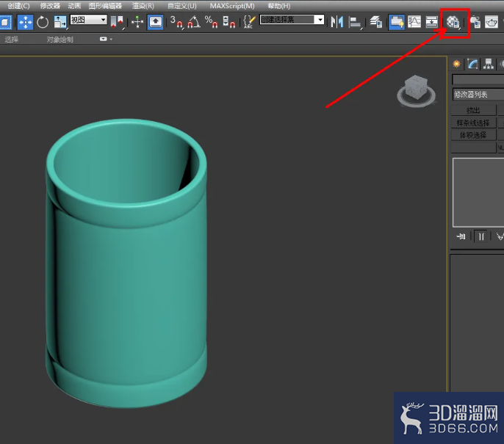Screen dimensions: 504x444
Task: Toggle the 3D Snaps button
Action: tap(176, 22)
